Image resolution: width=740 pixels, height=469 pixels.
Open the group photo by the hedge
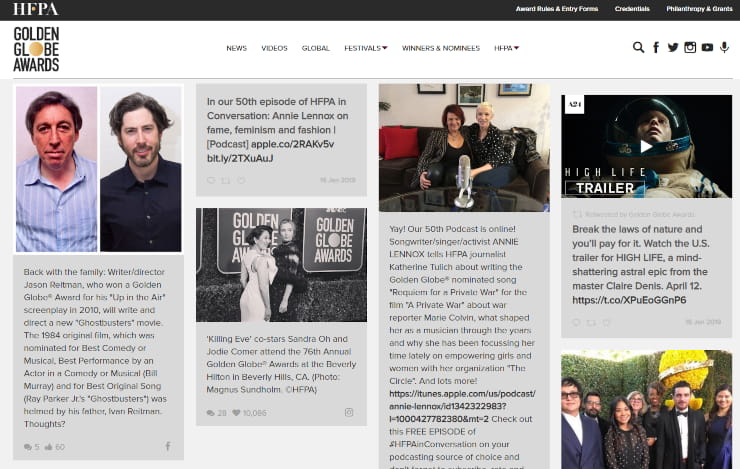click(x=646, y=410)
